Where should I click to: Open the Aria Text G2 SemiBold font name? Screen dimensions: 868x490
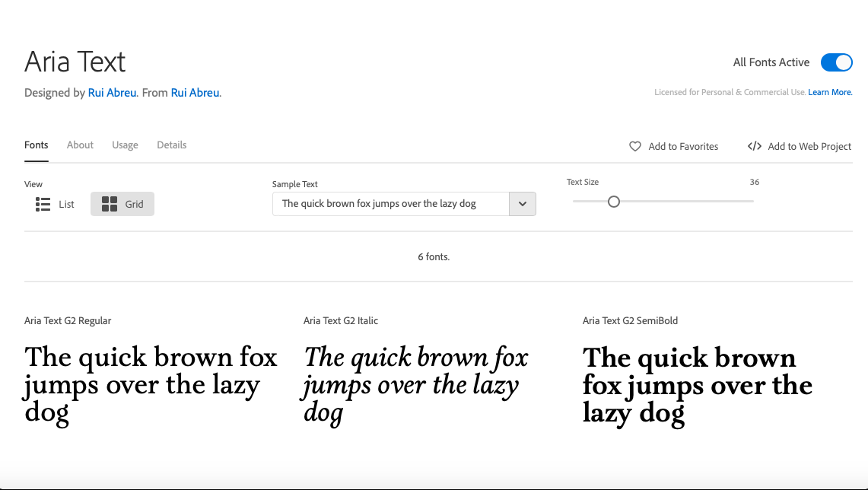pos(630,320)
